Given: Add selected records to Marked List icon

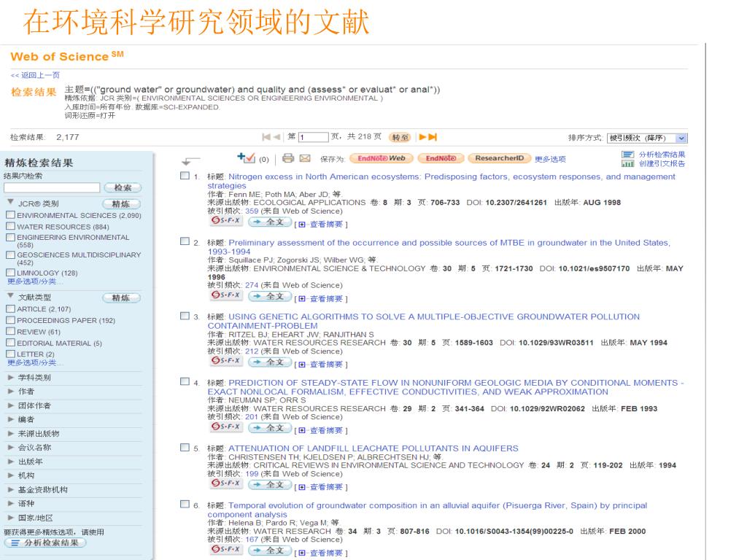Looking at the screenshot, I should [x=247, y=157].
